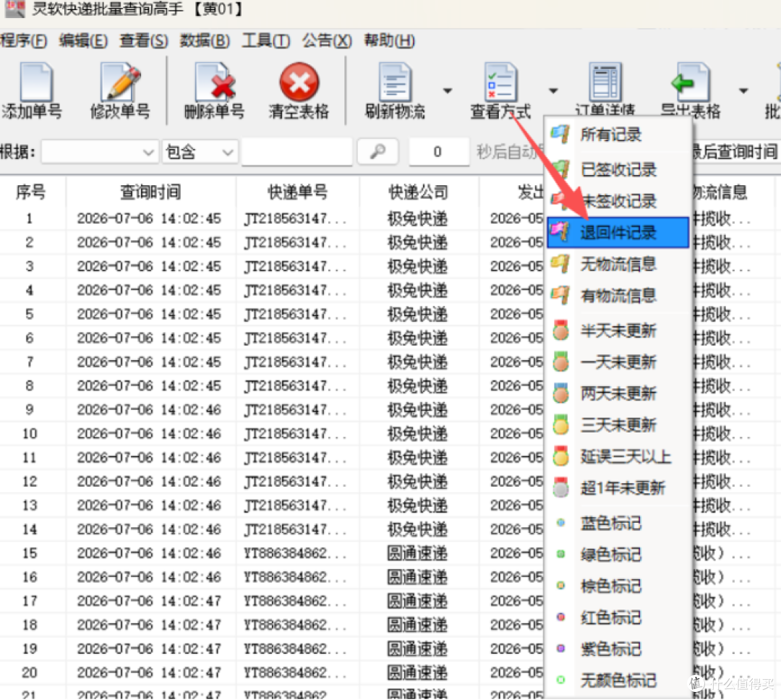Choose 延误三天以上 filter entry
Screen dimensions: 781x700
618,456
